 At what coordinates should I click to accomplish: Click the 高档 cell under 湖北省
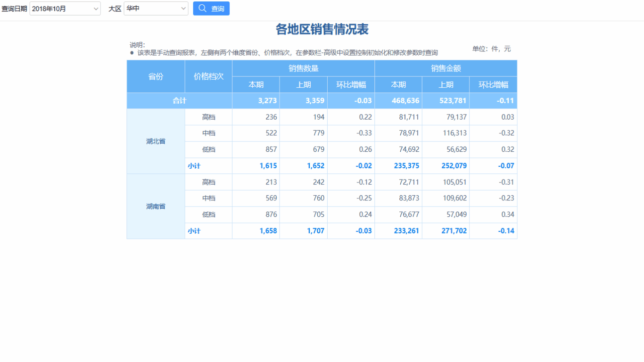(x=208, y=117)
